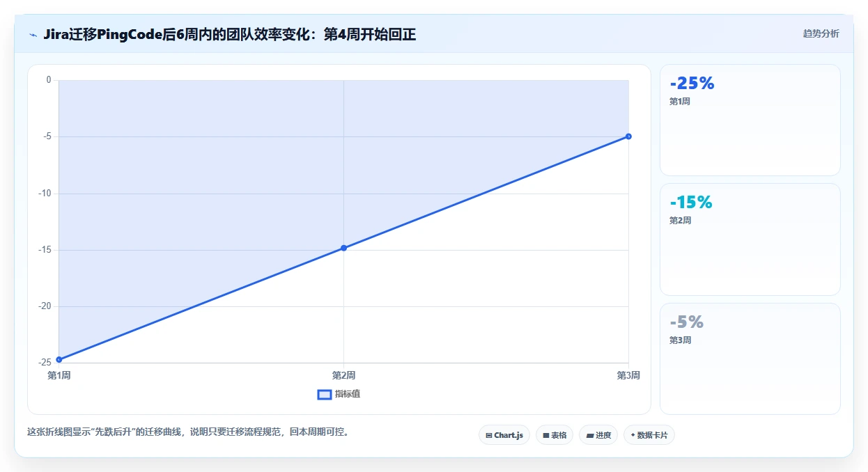Viewport: 868px width, 472px height.
Task: Click the 第3周 data point on the line
Action: point(628,136)
